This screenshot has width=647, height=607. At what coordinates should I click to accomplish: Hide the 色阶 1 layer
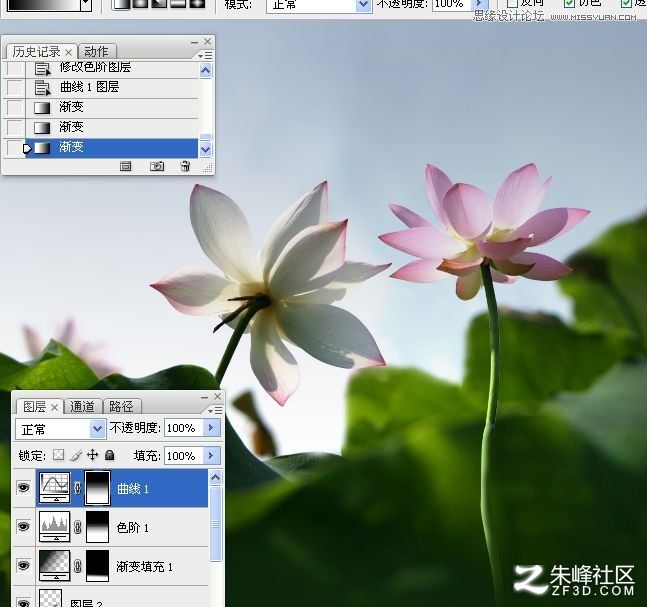point(24,527)
